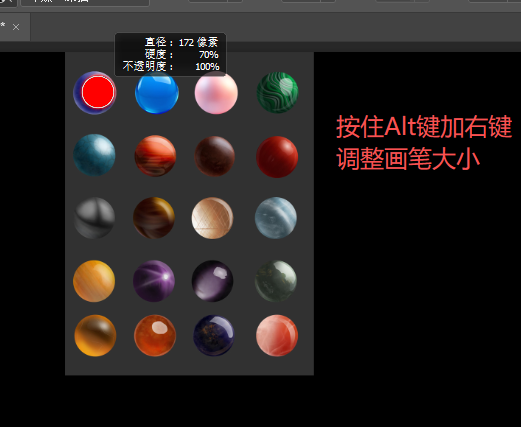Click the tiger-eye brown sphere

click(154, 218)
